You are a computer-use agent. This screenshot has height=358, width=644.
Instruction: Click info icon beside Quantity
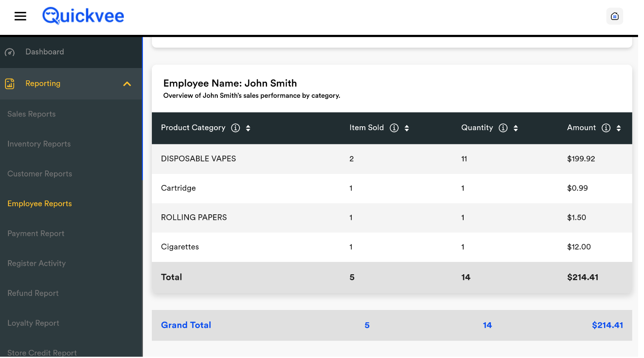pos(503,128)
